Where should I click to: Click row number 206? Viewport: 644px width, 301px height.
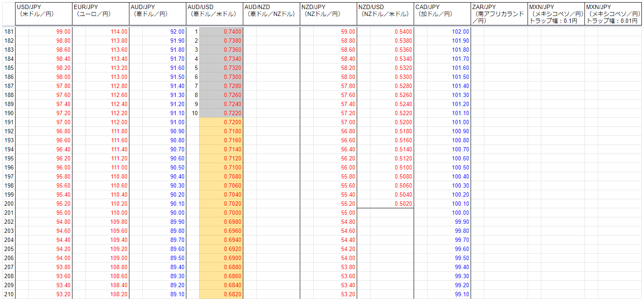pos(9,258)
